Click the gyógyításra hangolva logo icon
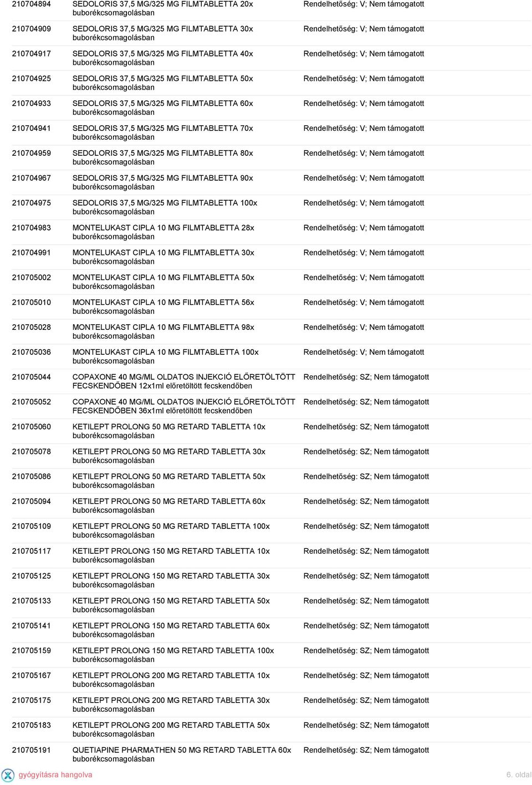The width and height of the screenshot is (532, 785). coord(8,774)
